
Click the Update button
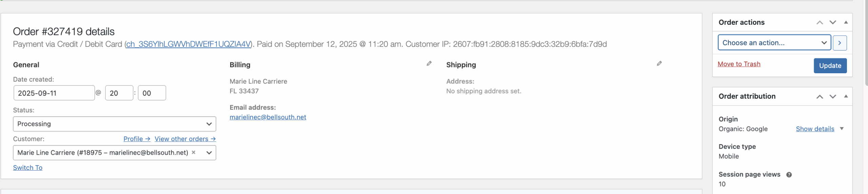tap(830, 65)
